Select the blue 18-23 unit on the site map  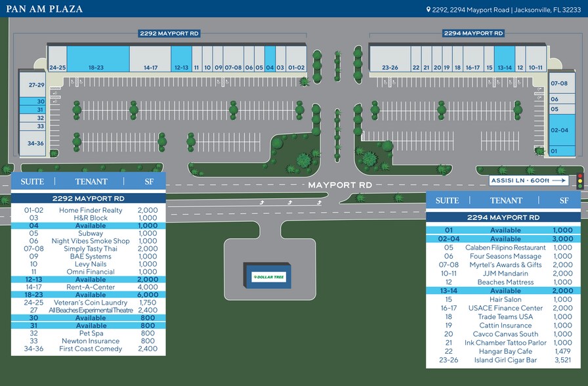point(98,58)
